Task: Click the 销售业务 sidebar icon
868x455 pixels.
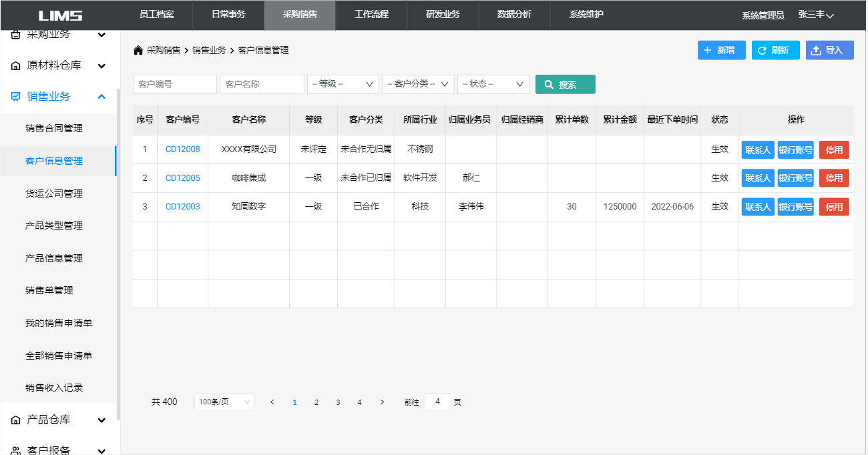Action: [16, 97]
